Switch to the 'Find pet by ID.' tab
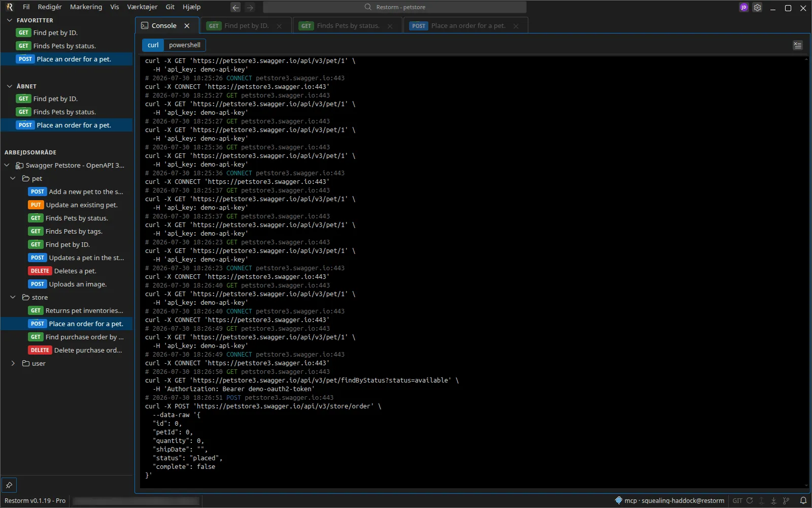This screenshot has width=812, height=508. point(246,26)
